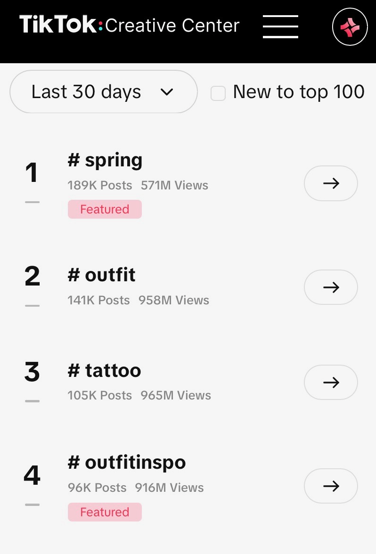Open the #tattoo hashtag arrow button
This screenshot has width=376, height=554.
tap(331, 382)
